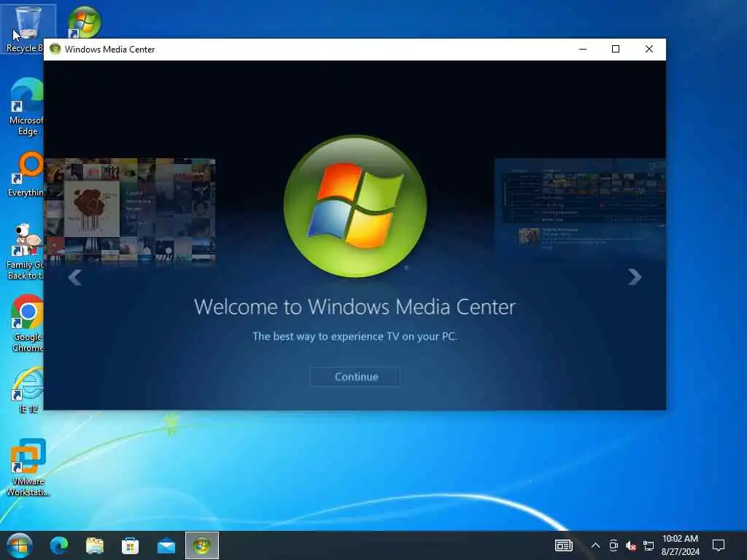Click the 'Welcome to Windows Media Center' heading
This screenshot has width=747, height=560.
point(355,307)
